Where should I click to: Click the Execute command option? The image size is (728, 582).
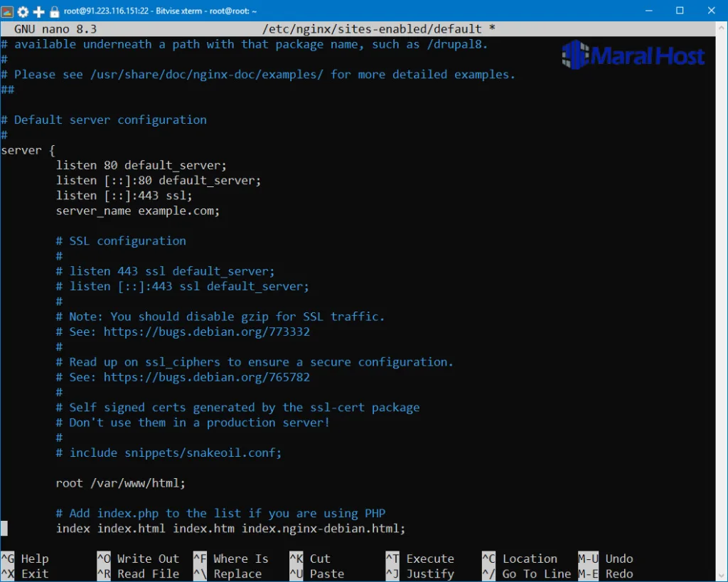tap(431, 559)
